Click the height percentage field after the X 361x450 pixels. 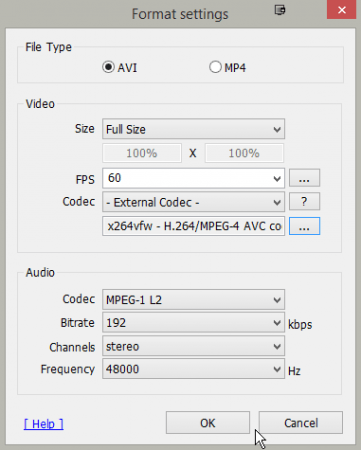(x=244, y=153)
